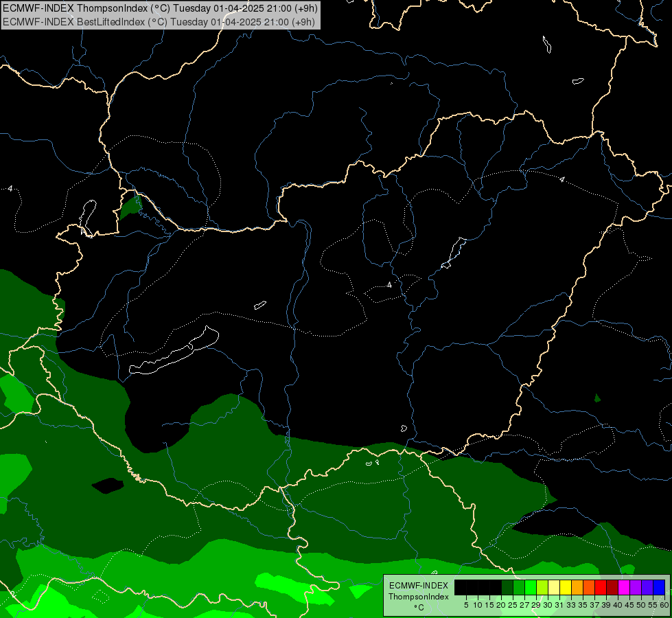Click the legend 'ThompsonIndex' label
Image resolution: width=672 pixels, height=618 pixels.
[x=419, y=597]
